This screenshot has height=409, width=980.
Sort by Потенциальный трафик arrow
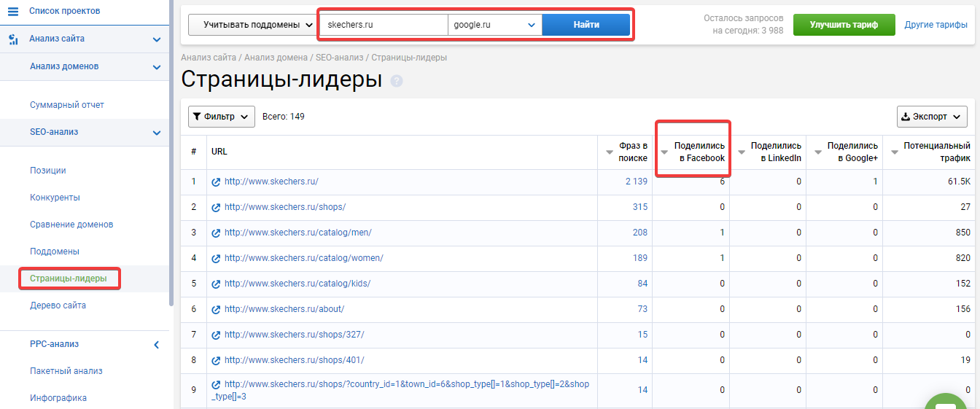895,152
